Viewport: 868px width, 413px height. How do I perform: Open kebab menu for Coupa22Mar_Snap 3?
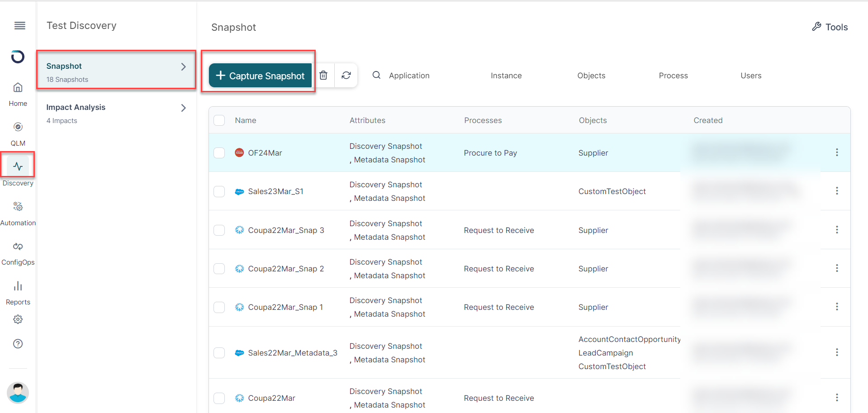(837, 230)
